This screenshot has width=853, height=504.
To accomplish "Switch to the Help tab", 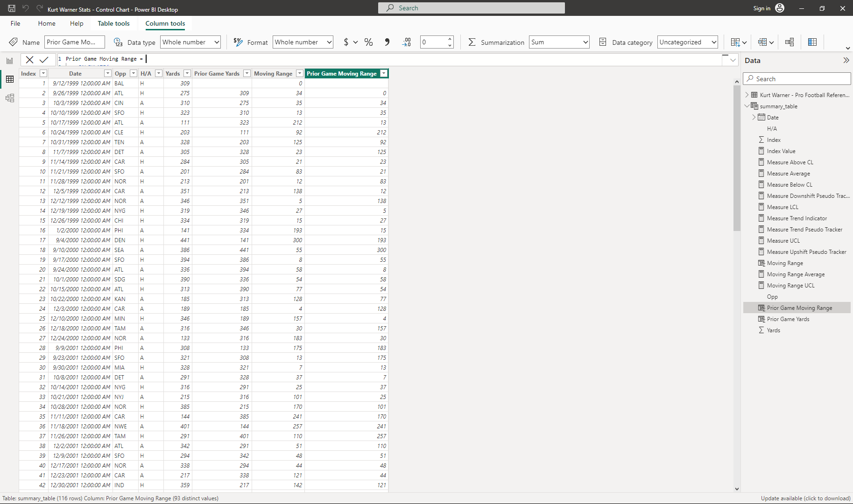I will coord(77,23).
